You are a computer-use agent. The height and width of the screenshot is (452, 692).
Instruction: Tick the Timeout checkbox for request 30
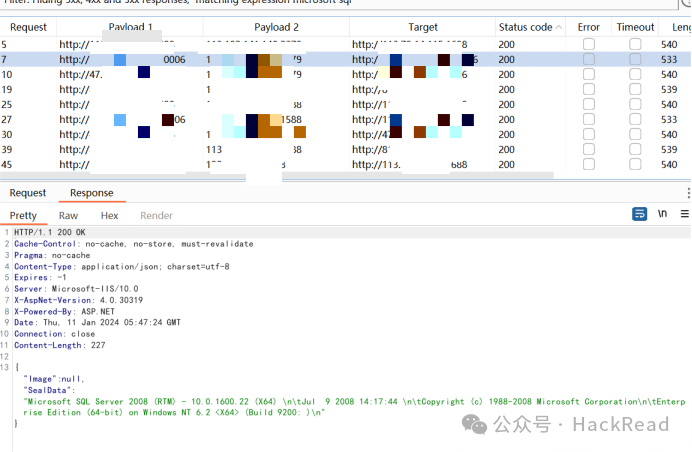[635, 134]
